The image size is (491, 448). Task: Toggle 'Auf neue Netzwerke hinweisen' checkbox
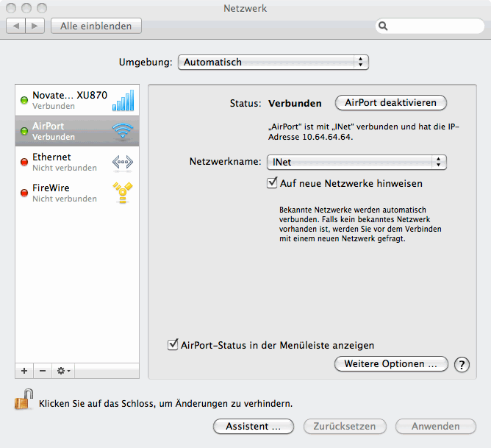[x=272, y=183]
